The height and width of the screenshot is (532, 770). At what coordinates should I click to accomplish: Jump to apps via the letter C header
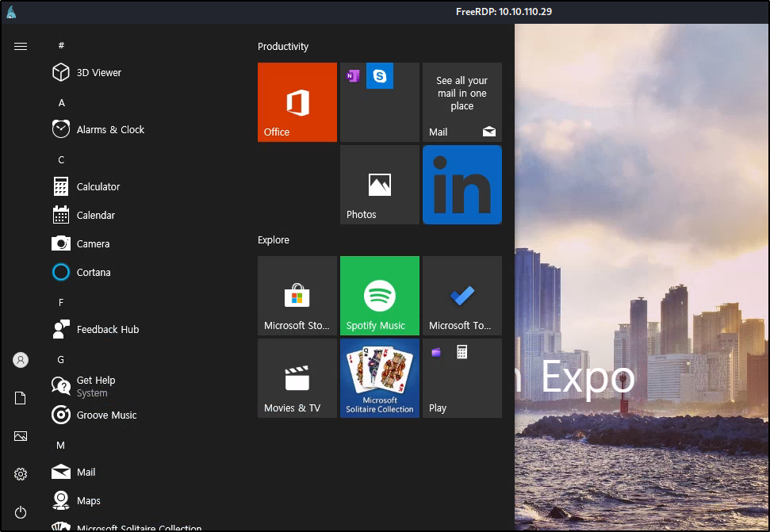pyautogui.click(x=61, y=160)
